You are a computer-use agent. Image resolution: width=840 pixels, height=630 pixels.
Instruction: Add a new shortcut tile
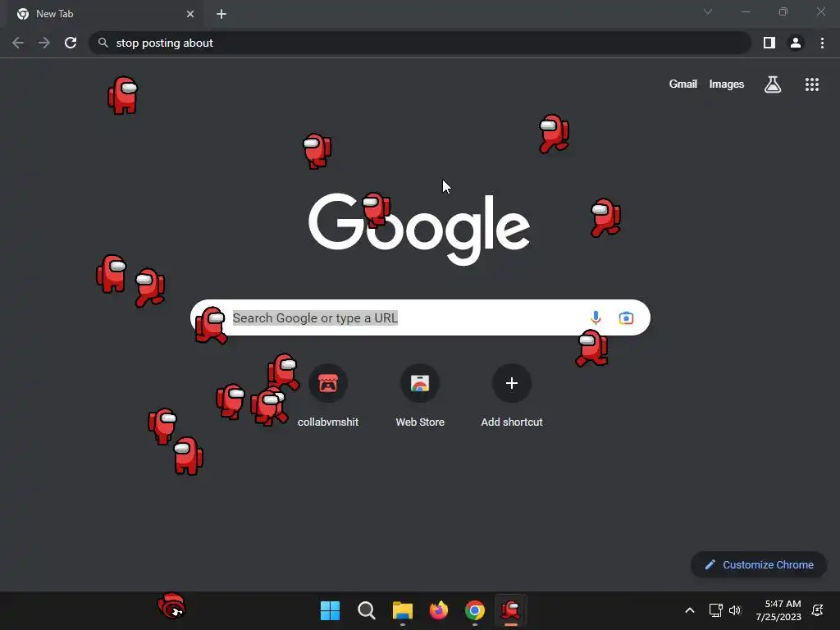[512, 396]
